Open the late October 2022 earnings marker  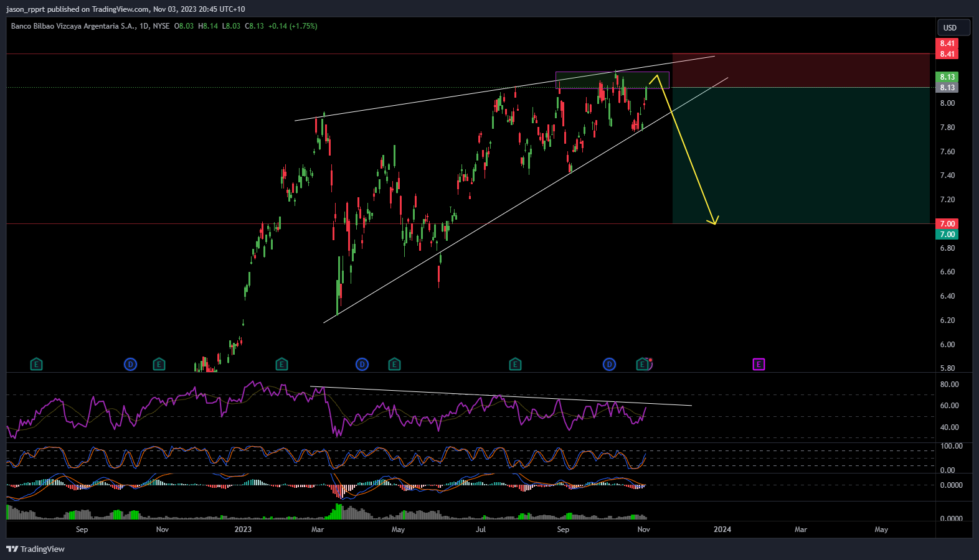click(159, 365)
